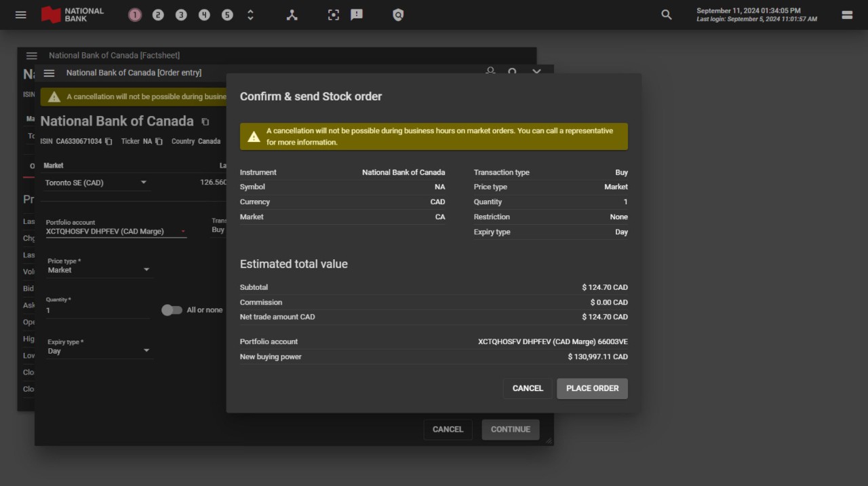Click the Net trade amount $ 124.70 CAD
The image size is (868, 486).
605,317
